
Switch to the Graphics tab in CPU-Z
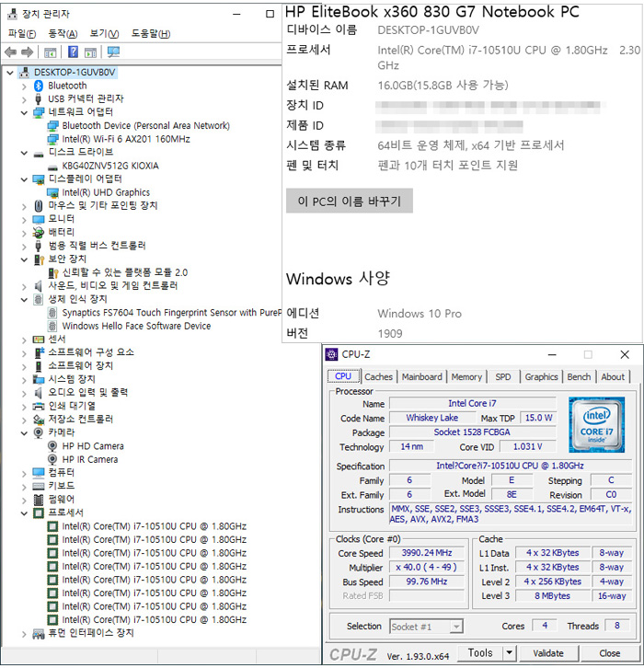[541, 377]
